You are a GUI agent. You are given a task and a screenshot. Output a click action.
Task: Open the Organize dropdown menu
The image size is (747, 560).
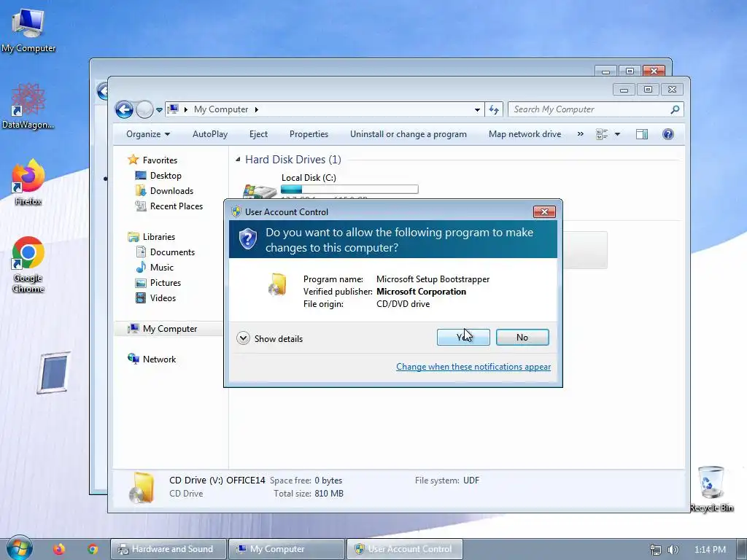(x=147, y=134)
